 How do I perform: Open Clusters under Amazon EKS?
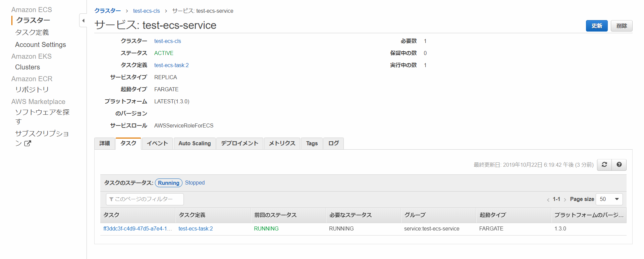(28, 67)
